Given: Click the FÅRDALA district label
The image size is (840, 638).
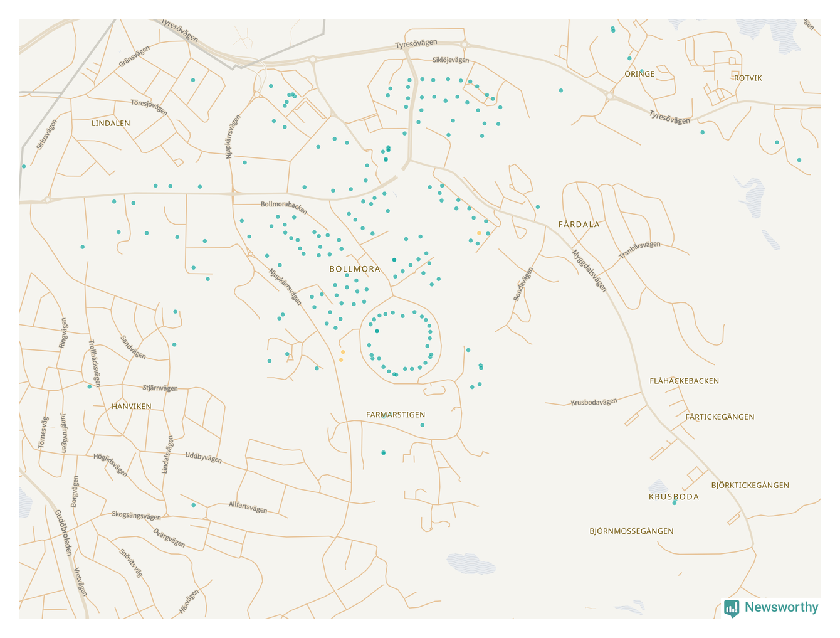Looking at the screenshot, I should point(579,225).
